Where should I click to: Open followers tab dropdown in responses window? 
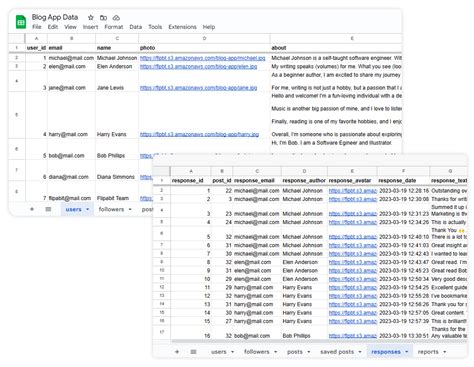(x=275, y=352)
